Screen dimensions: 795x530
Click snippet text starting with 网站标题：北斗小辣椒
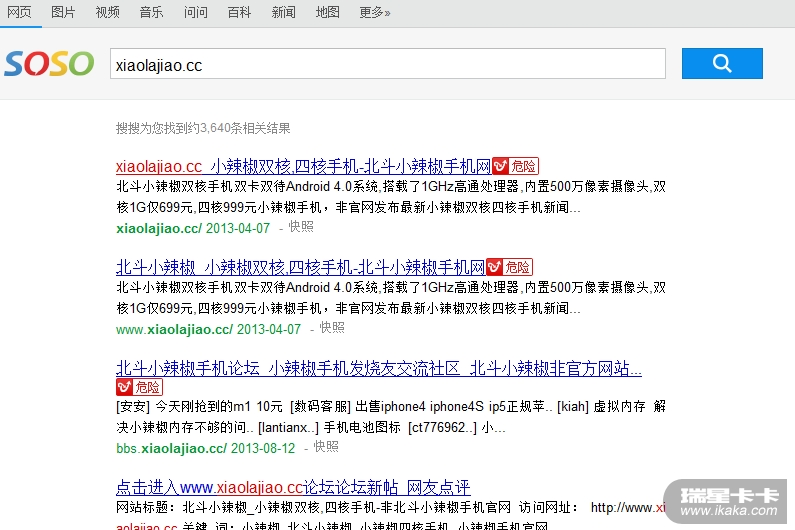pos(390,516)
